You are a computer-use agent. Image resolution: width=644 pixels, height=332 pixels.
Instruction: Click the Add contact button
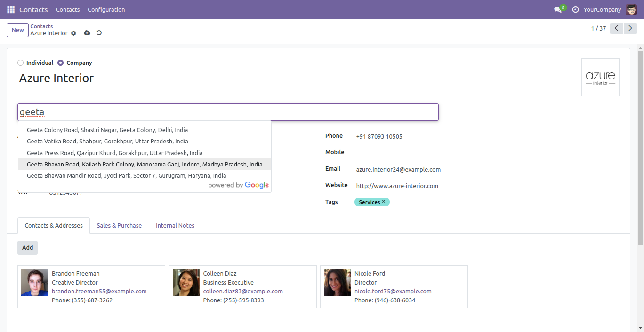click(27, 247)
